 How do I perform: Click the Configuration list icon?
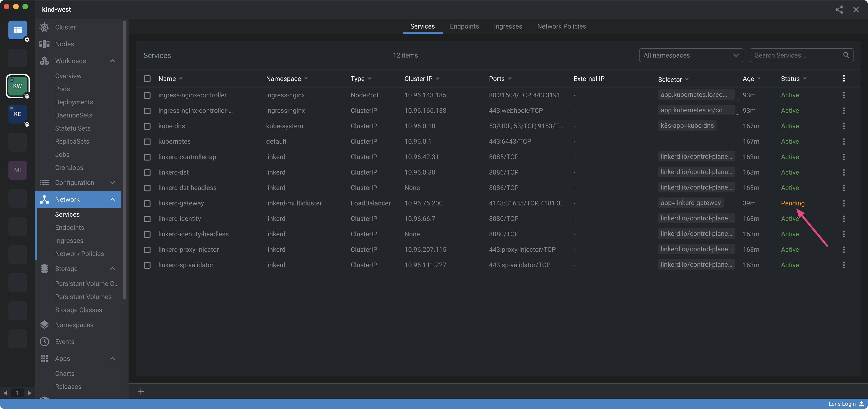coord(44,183)
